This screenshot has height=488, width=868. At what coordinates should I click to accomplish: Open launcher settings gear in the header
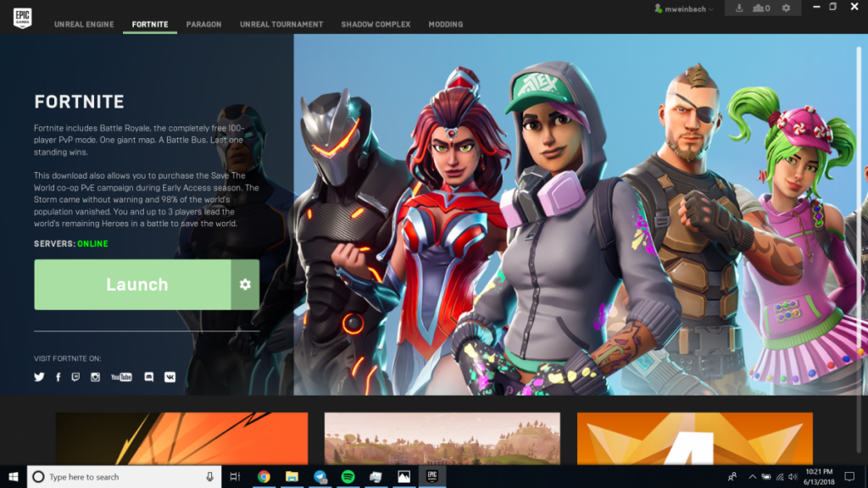click(x=786, y=8)
